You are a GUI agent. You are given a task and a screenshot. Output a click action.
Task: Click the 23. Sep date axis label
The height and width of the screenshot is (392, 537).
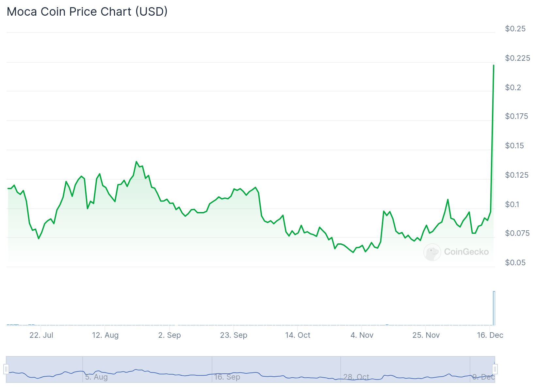(x=234, y=335)
